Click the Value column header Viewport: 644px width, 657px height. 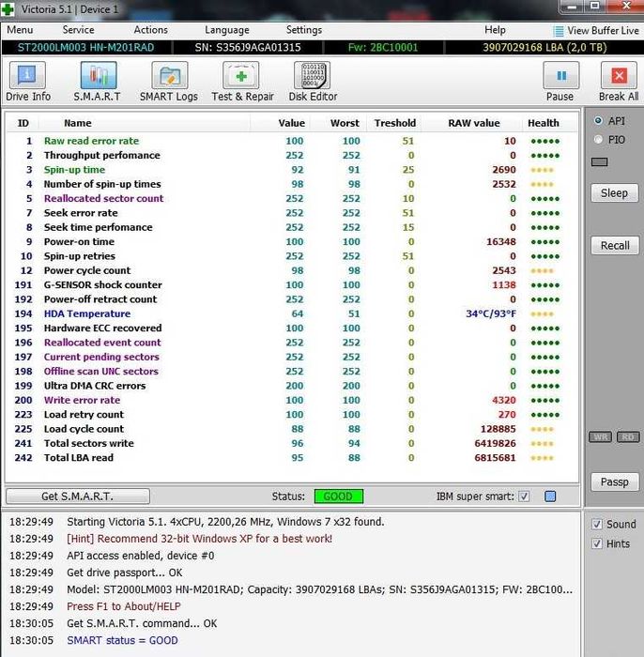(x=292, y=123)
